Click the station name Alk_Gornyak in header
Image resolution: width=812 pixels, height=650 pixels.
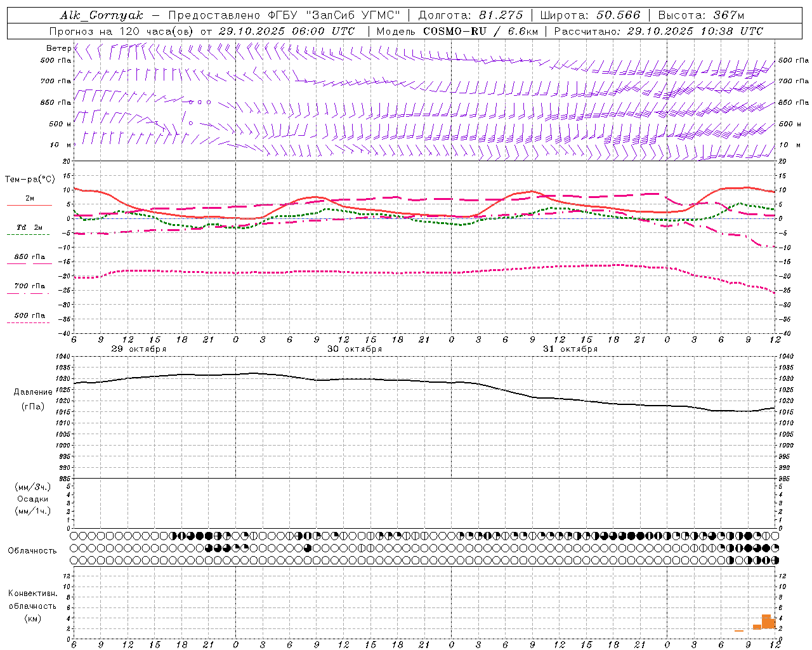pos(101,15)
